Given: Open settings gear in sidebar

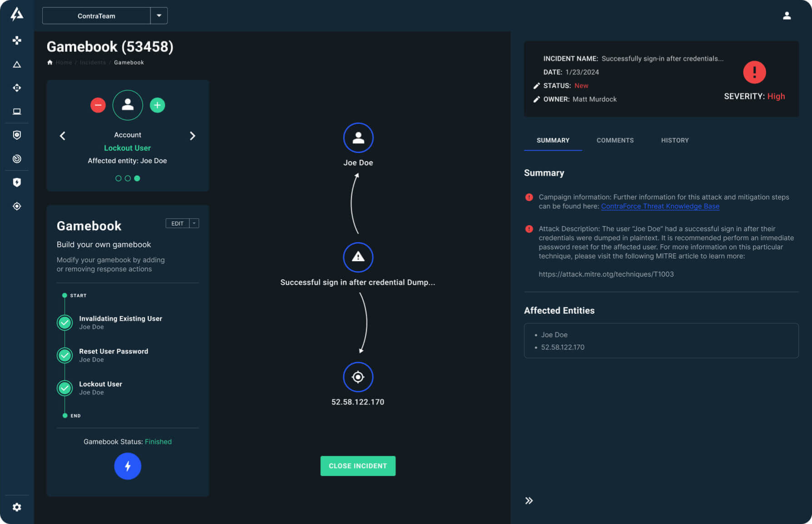Looking at the screenshot, I should [x=17, y=507].
